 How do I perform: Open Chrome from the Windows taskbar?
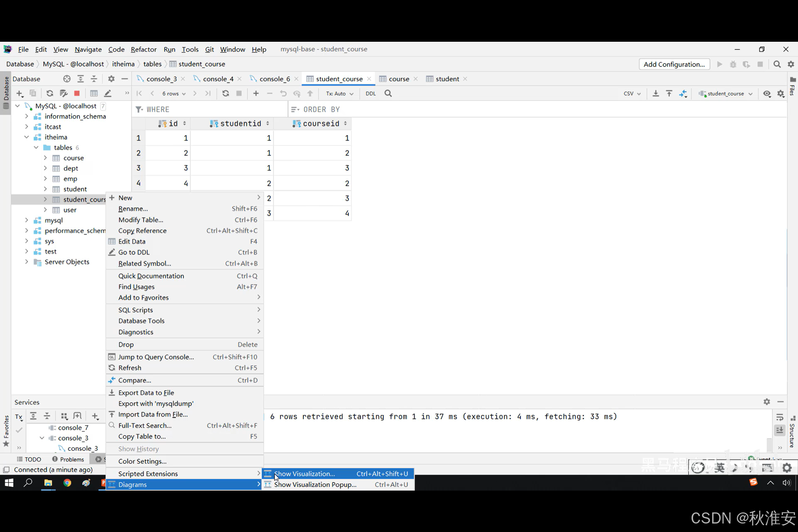[67, 483]
